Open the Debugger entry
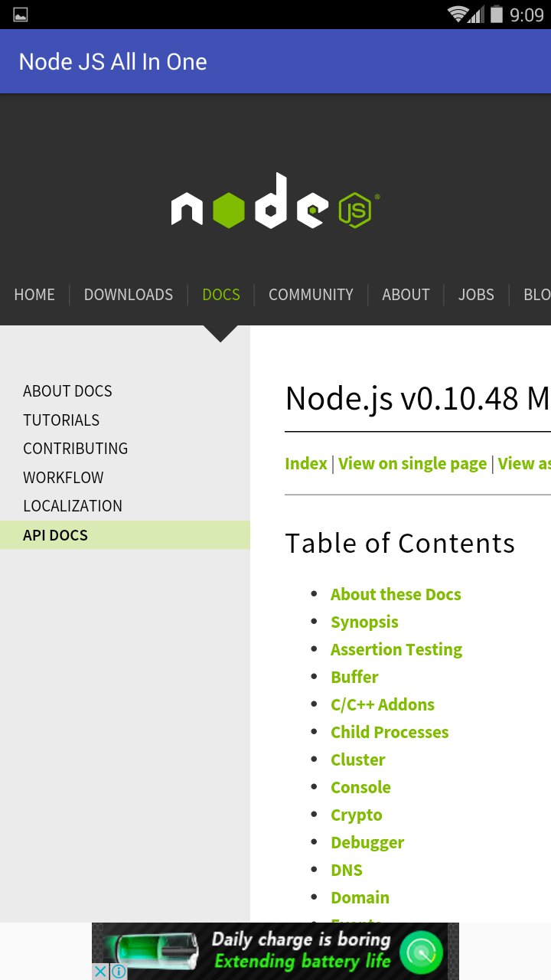Screen dimensions: 551x980 point(367,842)
